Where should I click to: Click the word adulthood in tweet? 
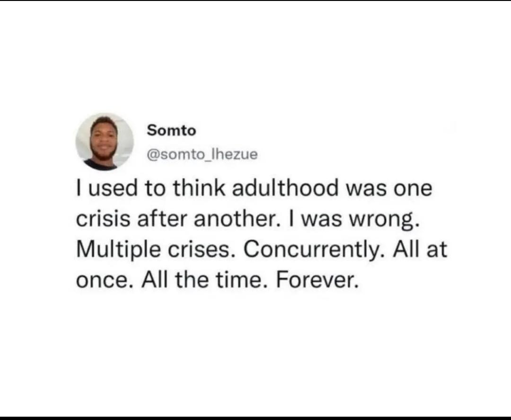[285, 188]
